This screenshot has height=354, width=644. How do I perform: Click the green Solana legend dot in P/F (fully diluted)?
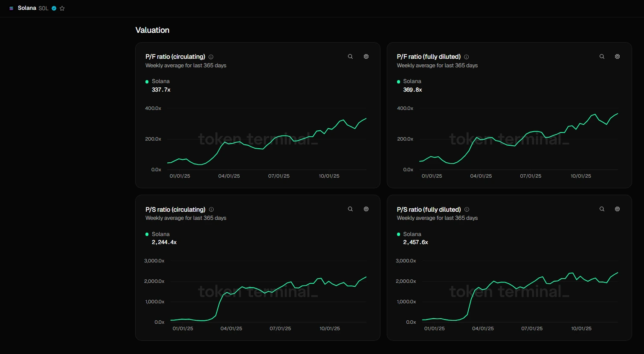point(399,82)
